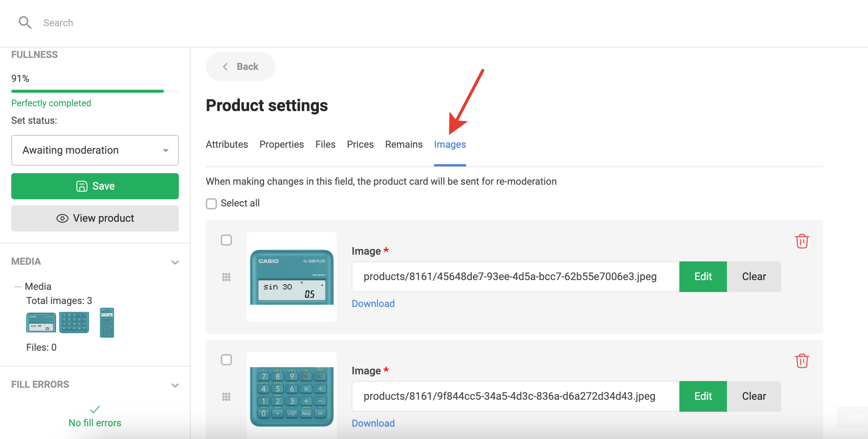
Task: Delete first image with trash icon
Action: (x=802, y=241)
